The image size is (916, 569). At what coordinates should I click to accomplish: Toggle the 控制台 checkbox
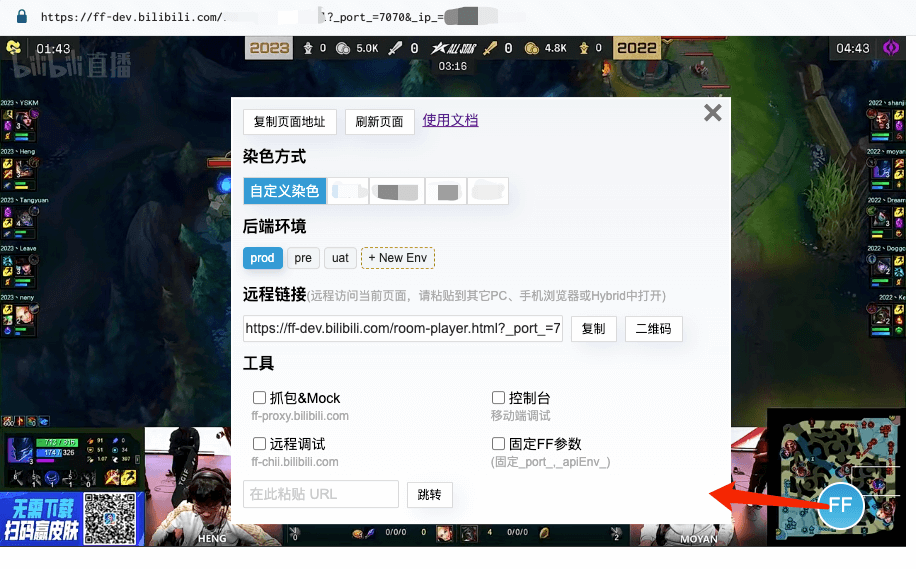point(498,398)
